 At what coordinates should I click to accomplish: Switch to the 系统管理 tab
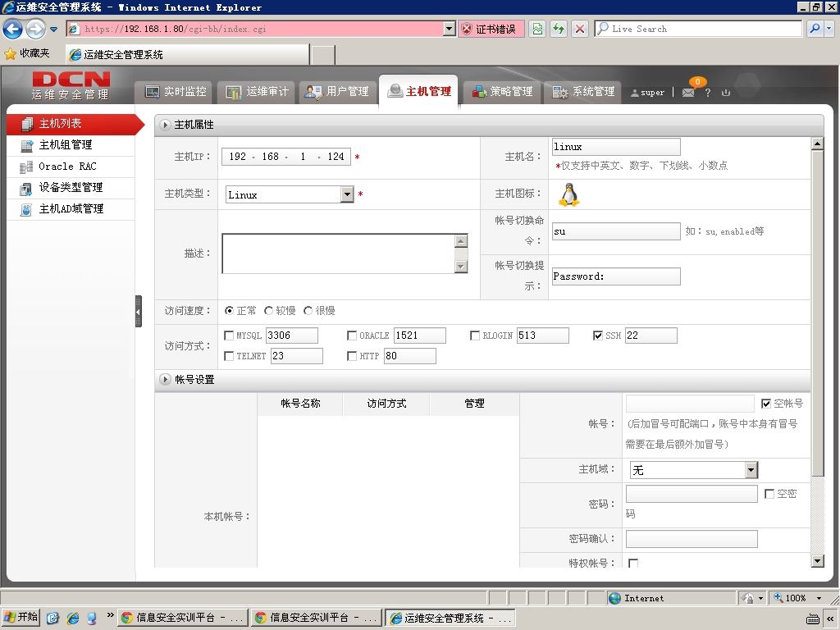[584, 92]
